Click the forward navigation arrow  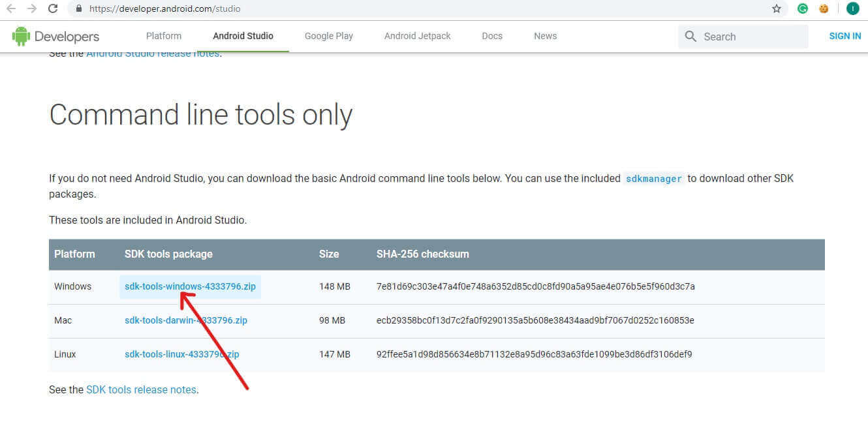pyautogui.click(x=32, y=9)
